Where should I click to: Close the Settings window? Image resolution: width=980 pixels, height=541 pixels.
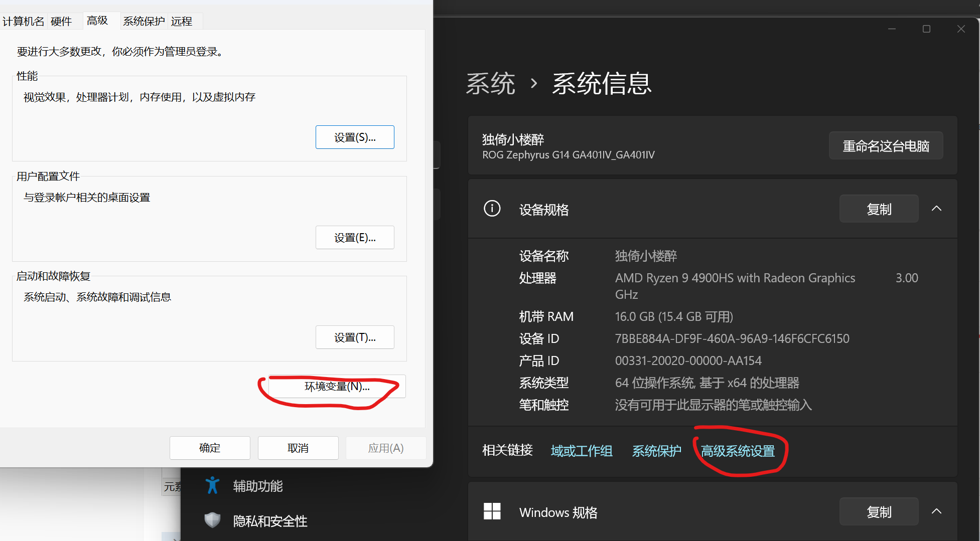click(961, 29)
